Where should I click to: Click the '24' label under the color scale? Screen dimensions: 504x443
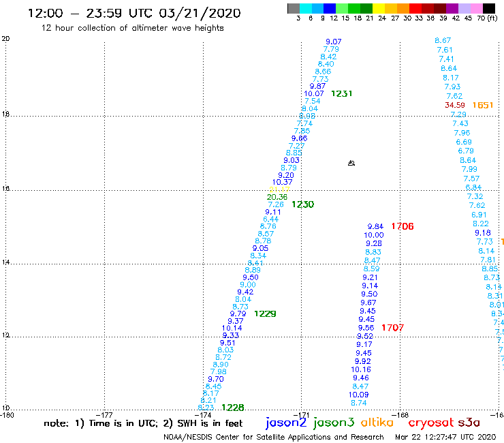[x=382, y=18]
